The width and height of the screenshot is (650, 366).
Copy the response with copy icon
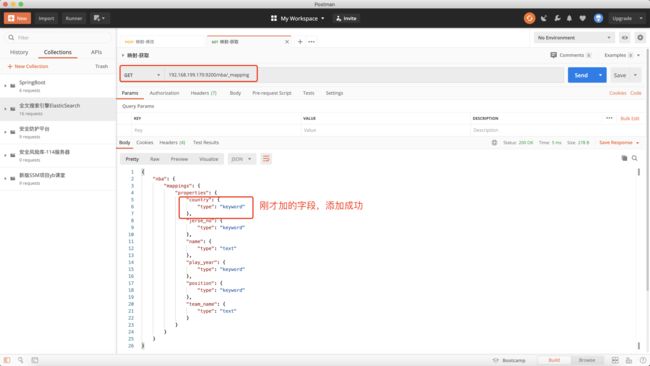(624, 158)
